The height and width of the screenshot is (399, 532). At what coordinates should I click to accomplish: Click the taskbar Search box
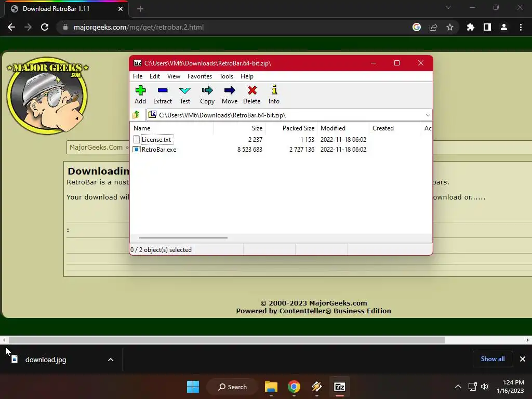coord(232,387)
